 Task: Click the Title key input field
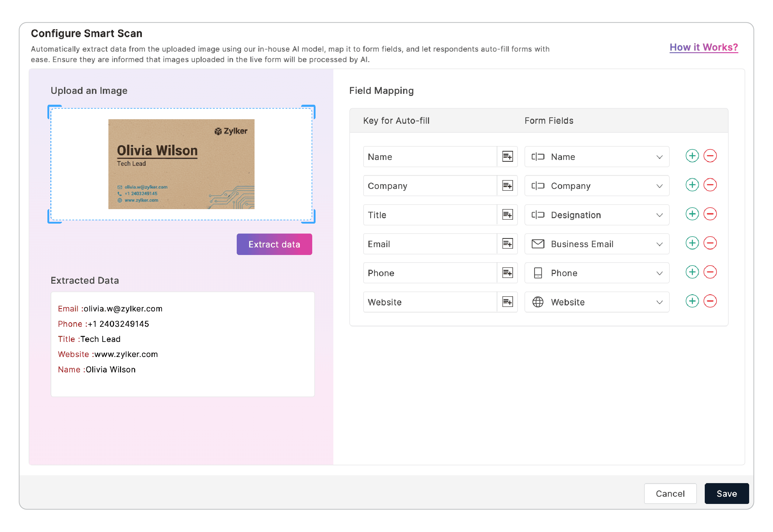click(429, 215)
